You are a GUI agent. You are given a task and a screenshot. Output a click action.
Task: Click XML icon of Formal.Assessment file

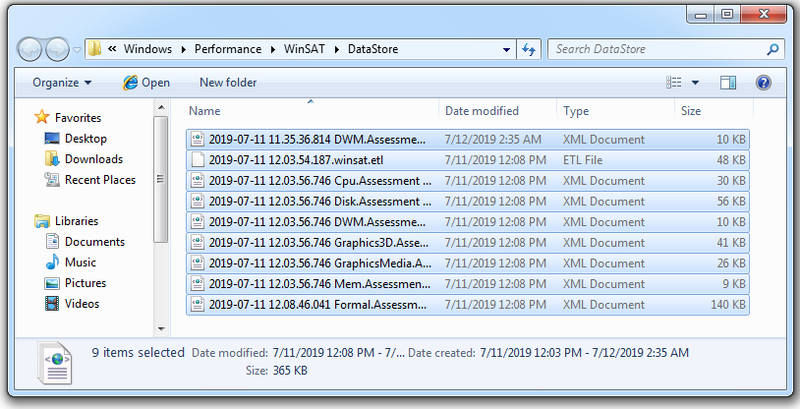coord(197,305)
